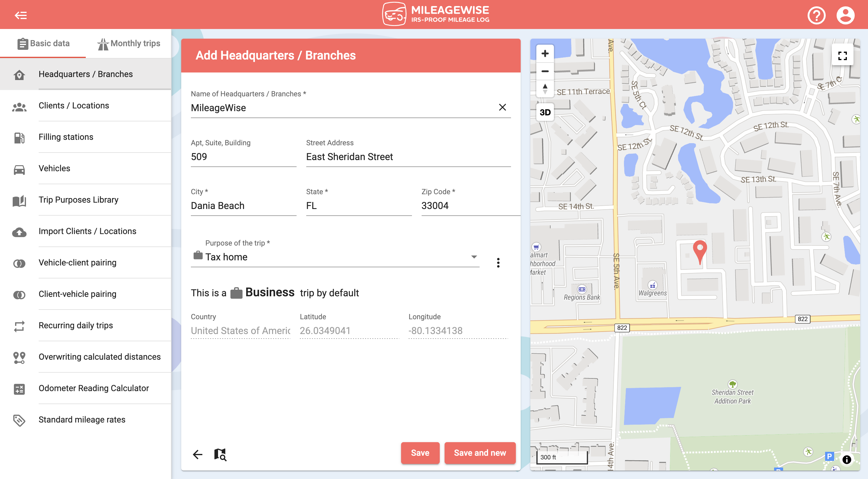
Task: Click the Vehicle-client pairing overlapping circles icon
Action: point(19,263)
